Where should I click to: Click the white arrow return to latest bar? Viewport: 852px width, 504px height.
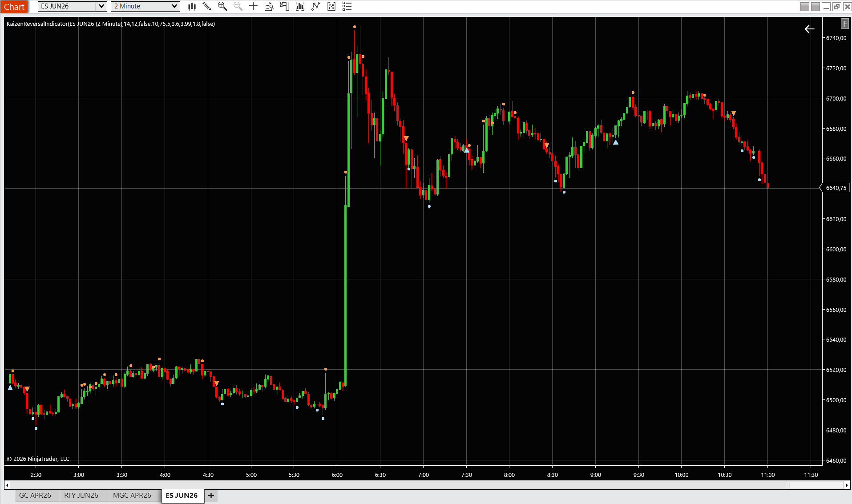pyautogui.click(x=809, y=29)
